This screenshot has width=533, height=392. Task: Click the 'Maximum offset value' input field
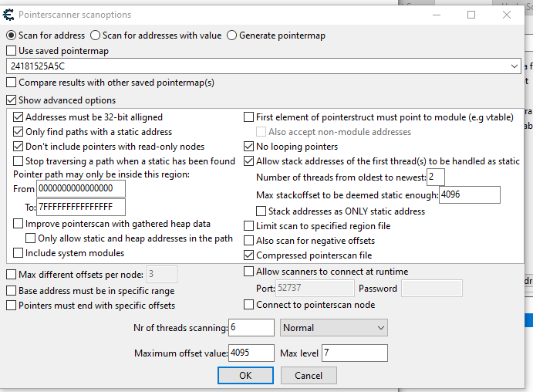[251, 353]
